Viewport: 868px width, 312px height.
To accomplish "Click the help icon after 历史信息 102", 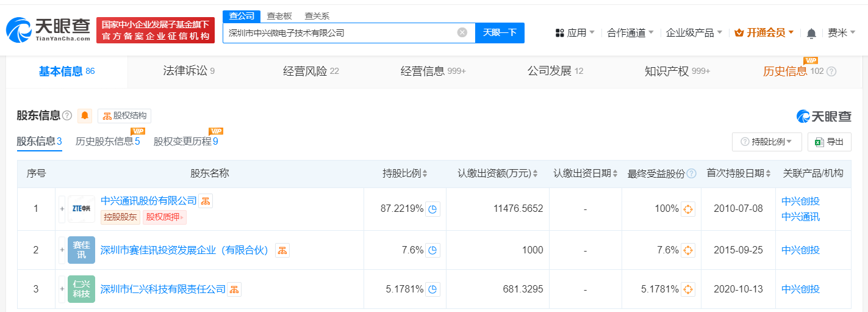I will [x=831, y=71].
